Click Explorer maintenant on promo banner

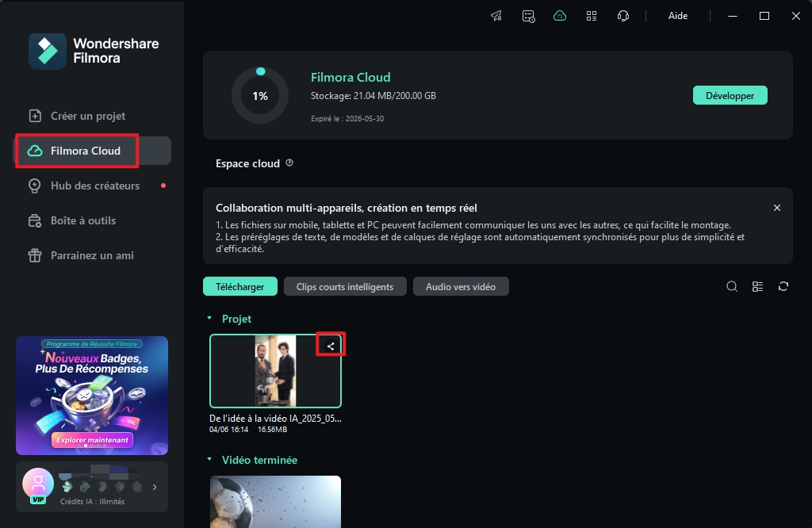(92, 440)
